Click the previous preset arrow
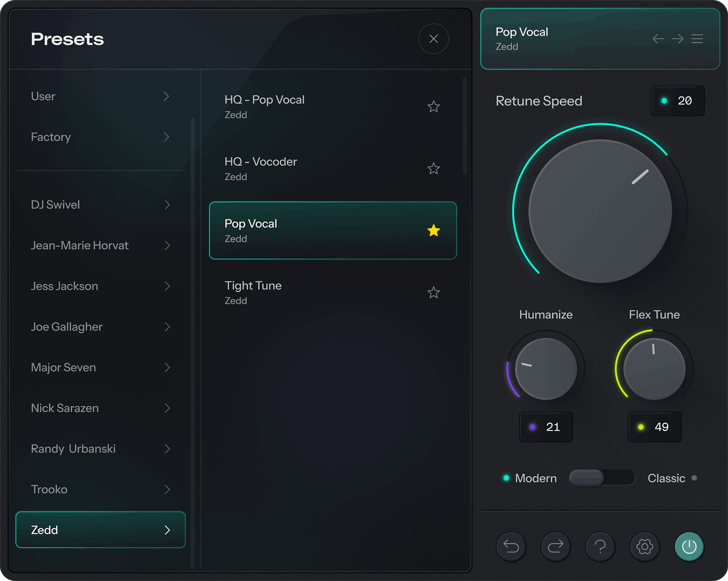This screenshot has width=728, height=581. click(658, 39)
